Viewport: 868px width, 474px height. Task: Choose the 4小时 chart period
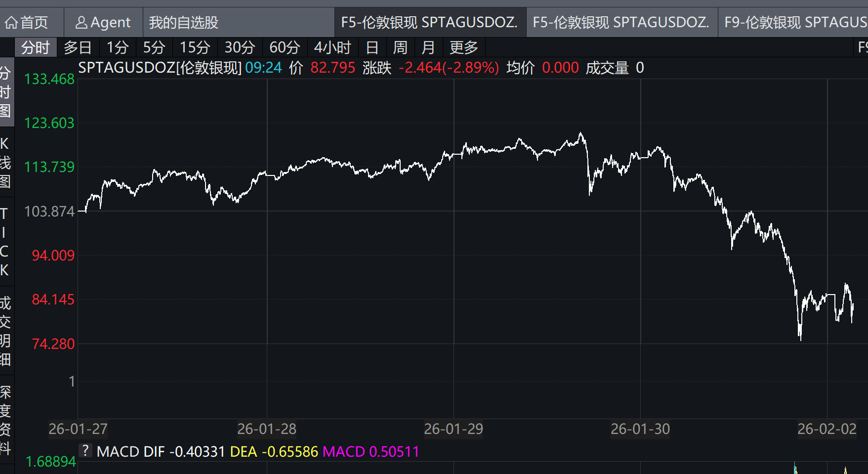(x=332, y=48)
